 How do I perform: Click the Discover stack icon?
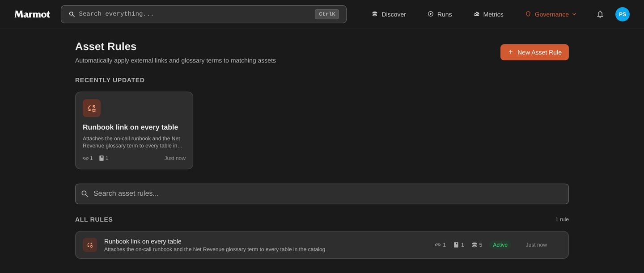click(x=375, y=14)
